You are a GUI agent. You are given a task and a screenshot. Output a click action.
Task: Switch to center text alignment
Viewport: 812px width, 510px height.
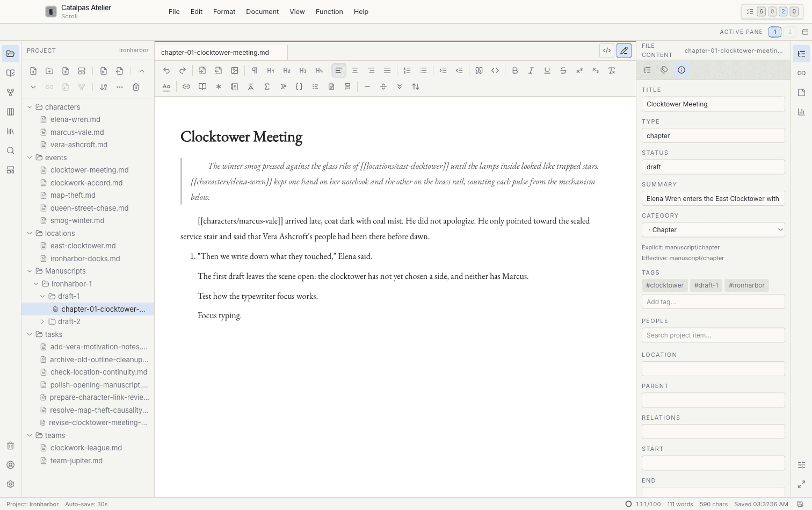(x=355, y=70)
